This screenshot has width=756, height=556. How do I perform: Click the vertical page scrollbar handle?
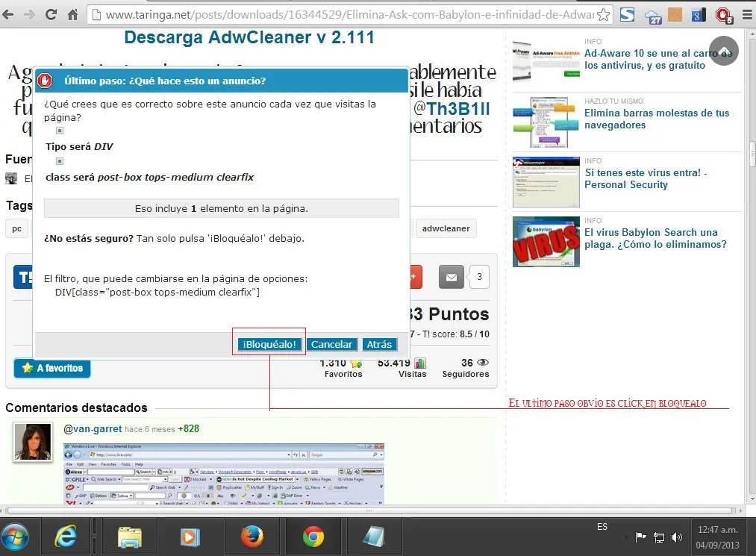coord(752,154)
